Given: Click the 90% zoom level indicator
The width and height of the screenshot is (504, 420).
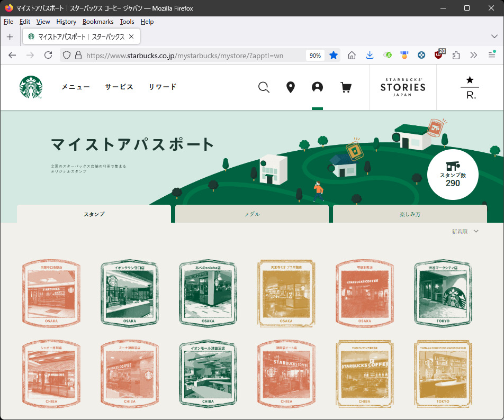Looking at the screenshot, I should click(315, 56).
